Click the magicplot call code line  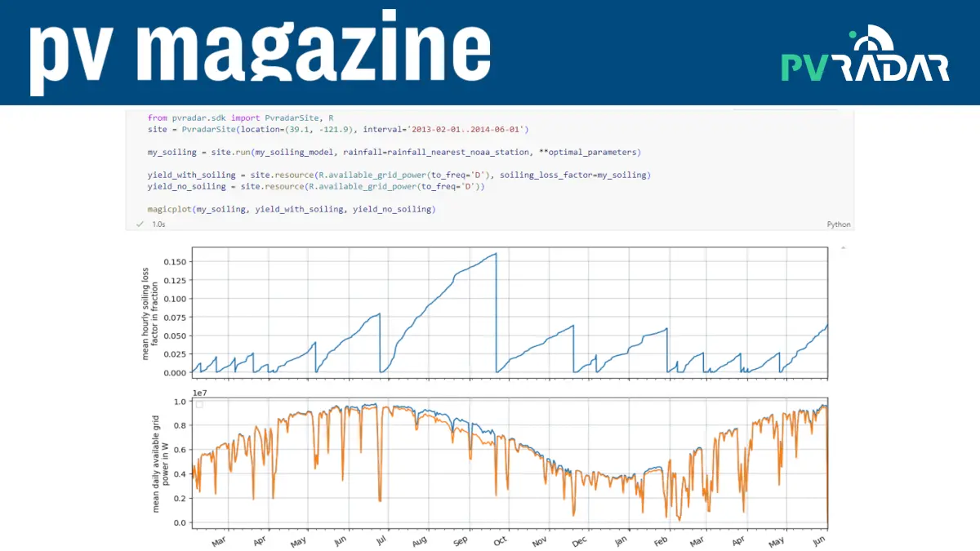(292, 210)
